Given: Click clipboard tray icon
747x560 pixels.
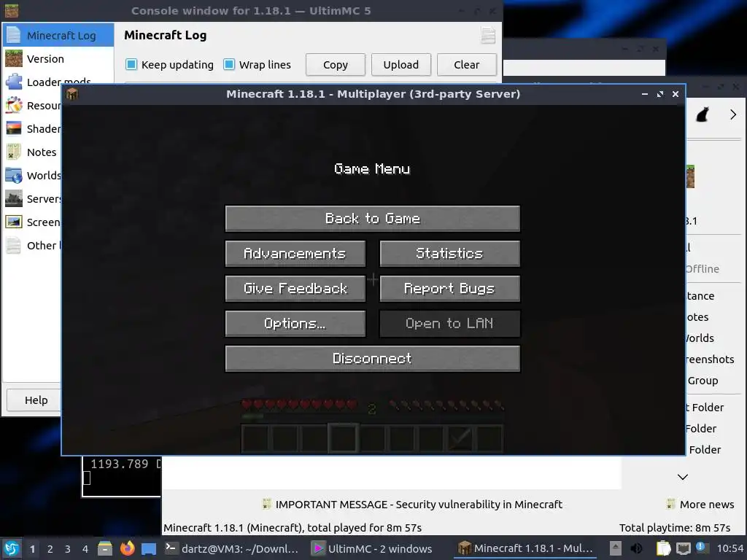Looking at the screenshot, I should coord(663,548).
